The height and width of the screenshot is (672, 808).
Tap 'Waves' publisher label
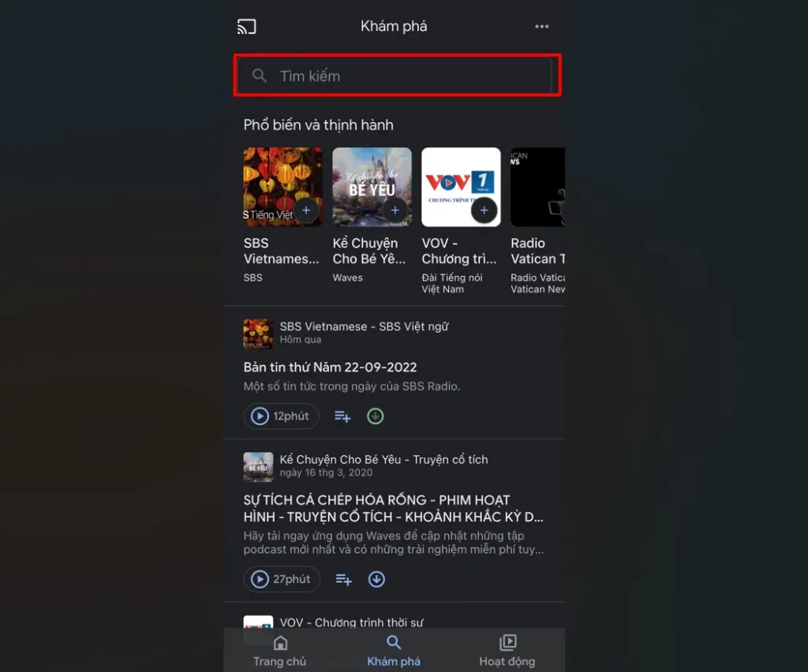[x=347, y=278]
